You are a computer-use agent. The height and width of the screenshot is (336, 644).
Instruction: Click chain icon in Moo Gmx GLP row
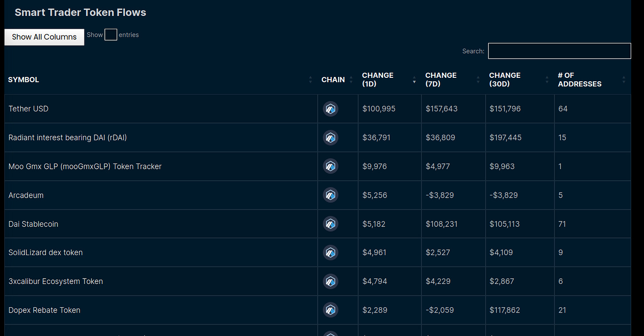tap(330, 166)
